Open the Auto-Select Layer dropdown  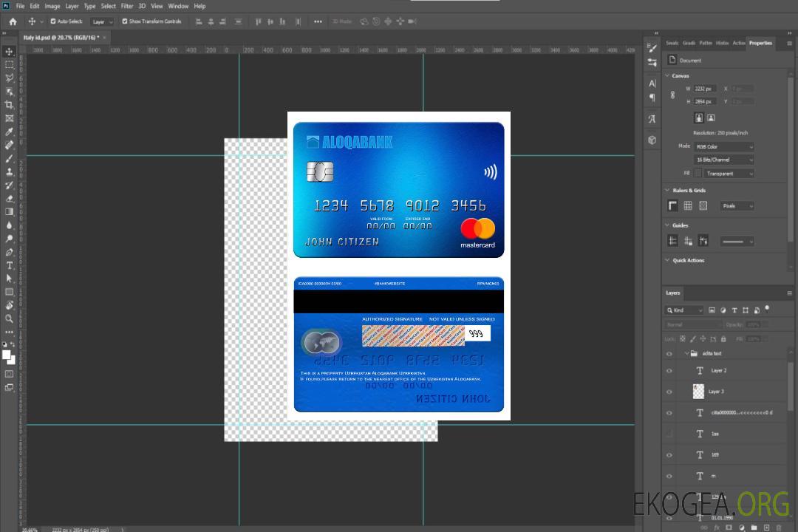102,21
